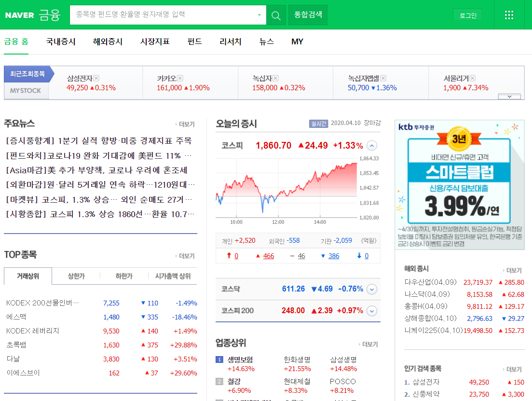
Task: Open 초록뱀 in the TOP종목 list
Action: pos(16,345)
